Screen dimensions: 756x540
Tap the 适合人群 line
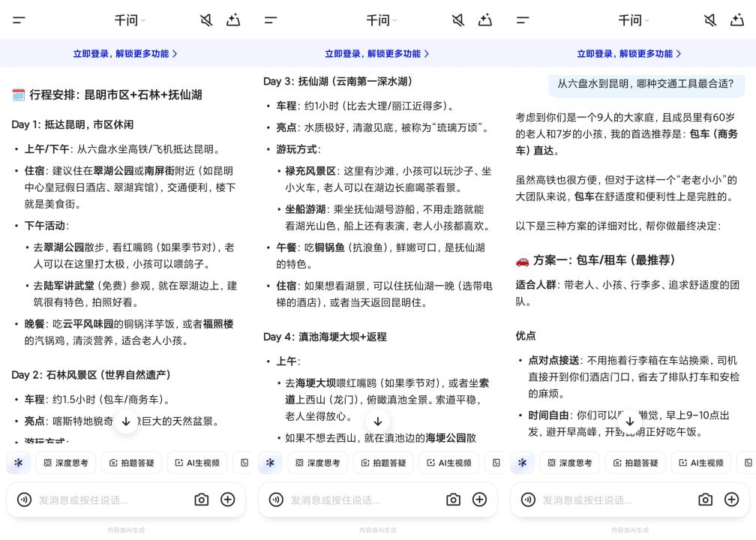tap(628, 293)
